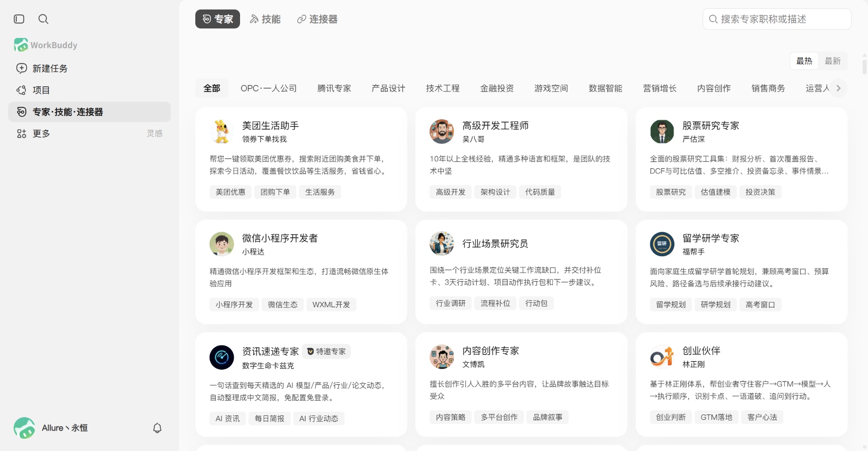Click the 创业伙伴 orange logo avatar

pyautogui.click(x=662, y=357)
